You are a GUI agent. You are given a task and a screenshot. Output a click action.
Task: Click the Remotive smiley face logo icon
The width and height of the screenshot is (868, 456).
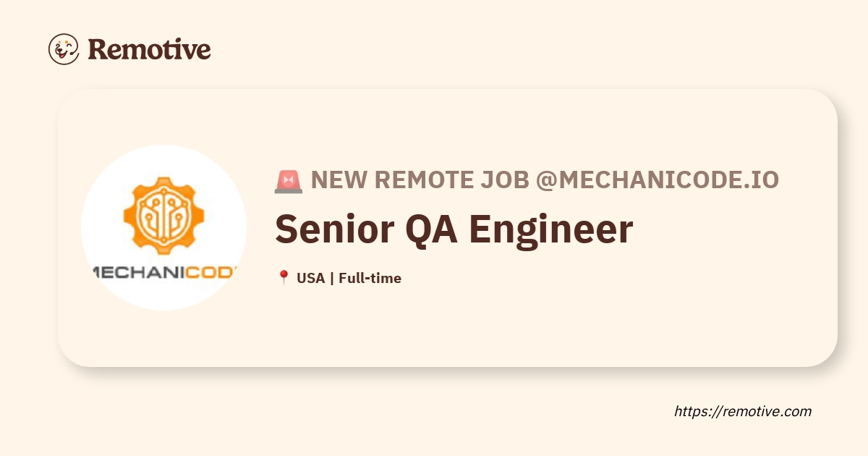pyautogui.click(x=64, y=49)
